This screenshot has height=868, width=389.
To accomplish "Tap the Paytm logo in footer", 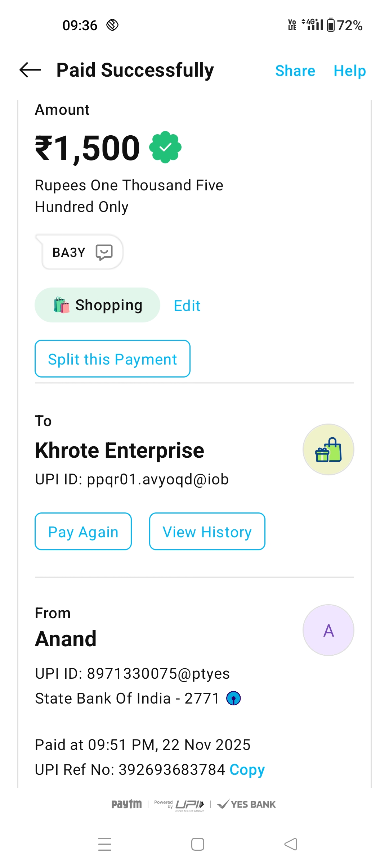I will [x=126, y=804].
